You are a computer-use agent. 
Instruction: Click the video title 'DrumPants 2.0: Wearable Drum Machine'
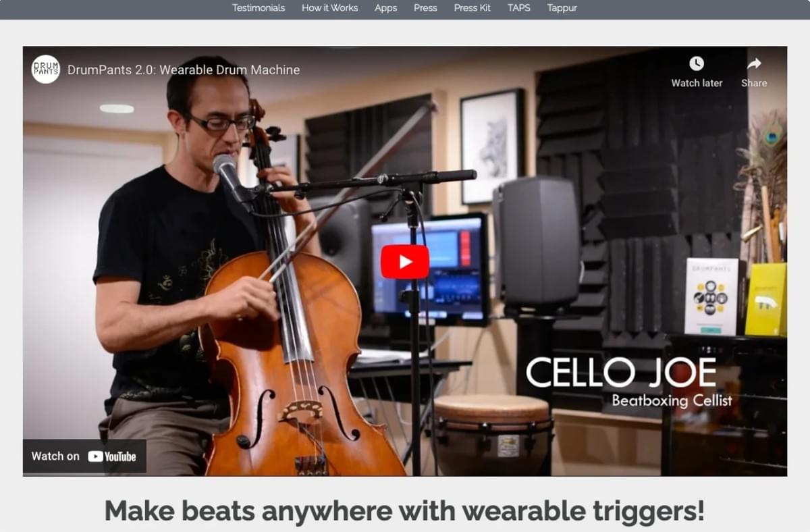tap(184, 70)
